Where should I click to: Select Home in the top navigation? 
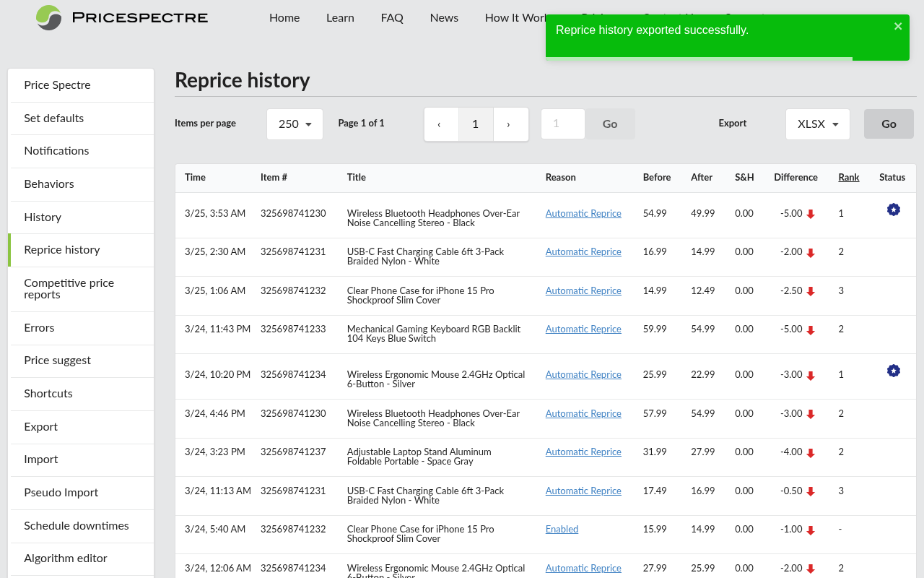pyautogui.click(x=284, y=17)
